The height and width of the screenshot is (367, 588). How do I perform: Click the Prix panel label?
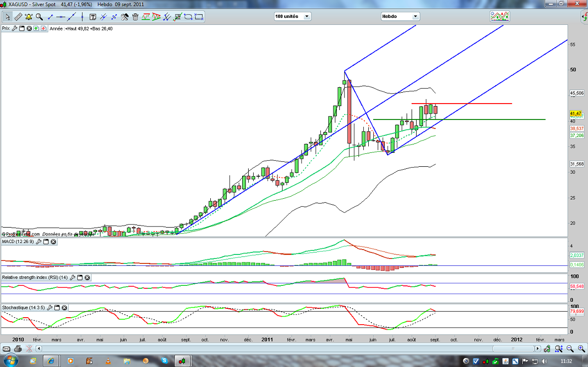tap(6, 28)
